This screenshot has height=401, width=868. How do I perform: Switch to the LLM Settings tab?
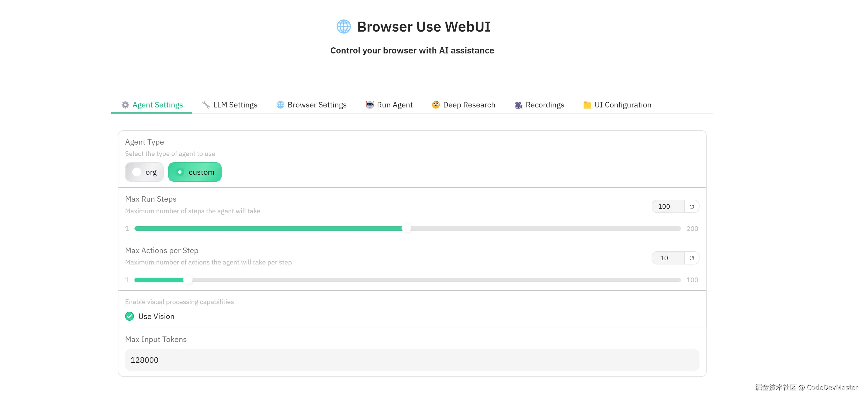(235, 105)
